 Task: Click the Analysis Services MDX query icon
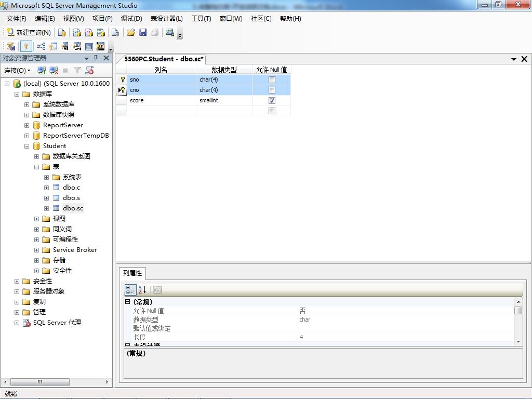coord(77,32)
